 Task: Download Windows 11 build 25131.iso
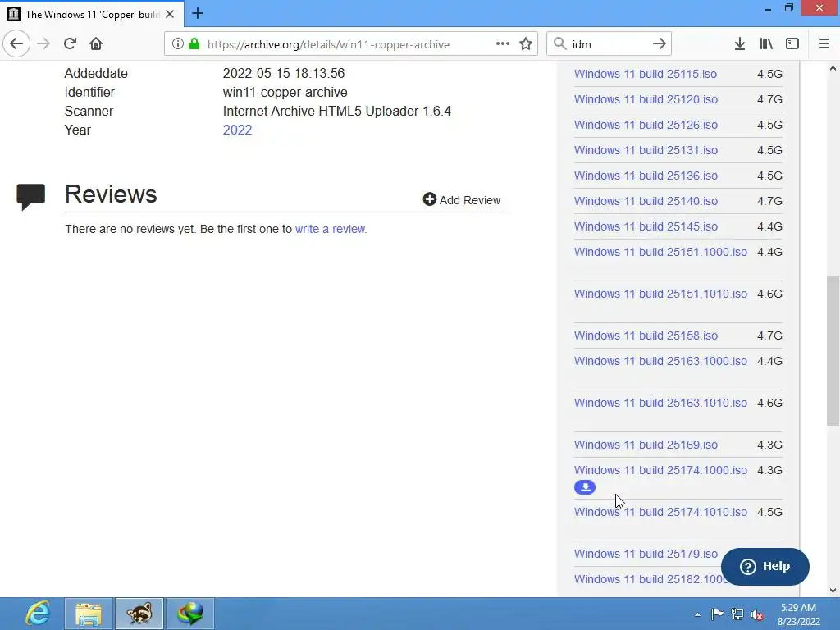646,150
